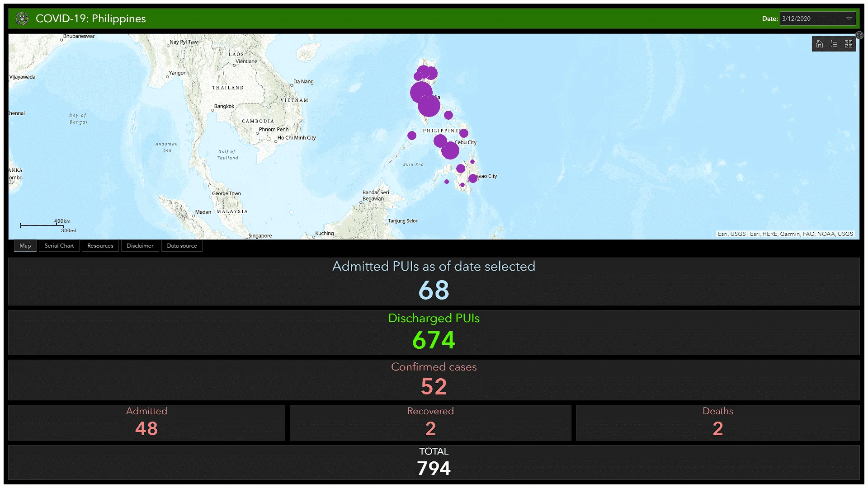Click the Deaths count 2
Image resolution: width=868 pixels, height=488 pixels.
click(718, 428)
